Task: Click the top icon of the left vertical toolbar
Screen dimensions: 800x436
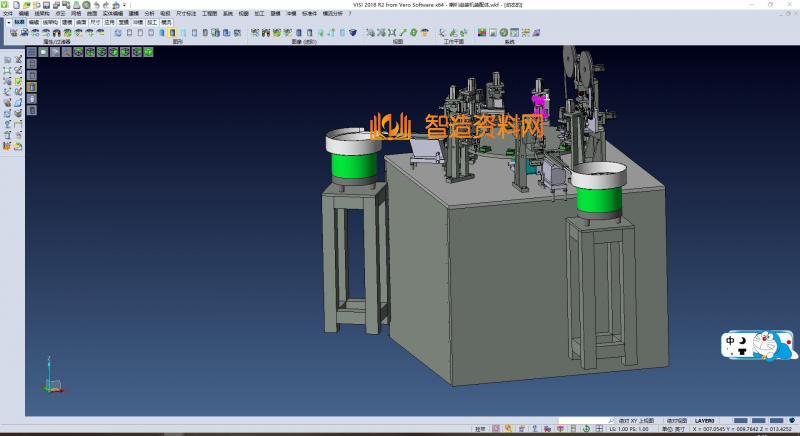Action: (8, 60)
